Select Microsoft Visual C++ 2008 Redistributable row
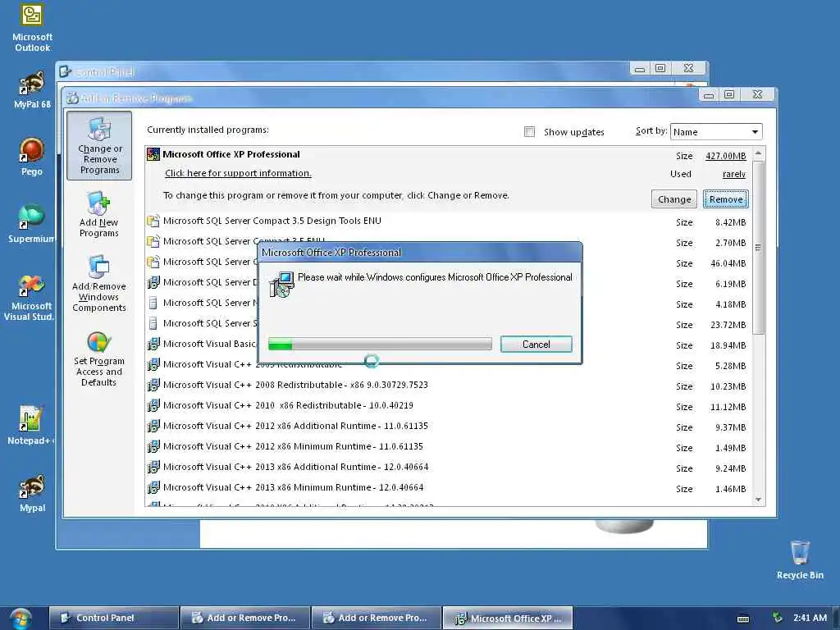The width and height of the screenshot is (840, 630). [448, 385]
